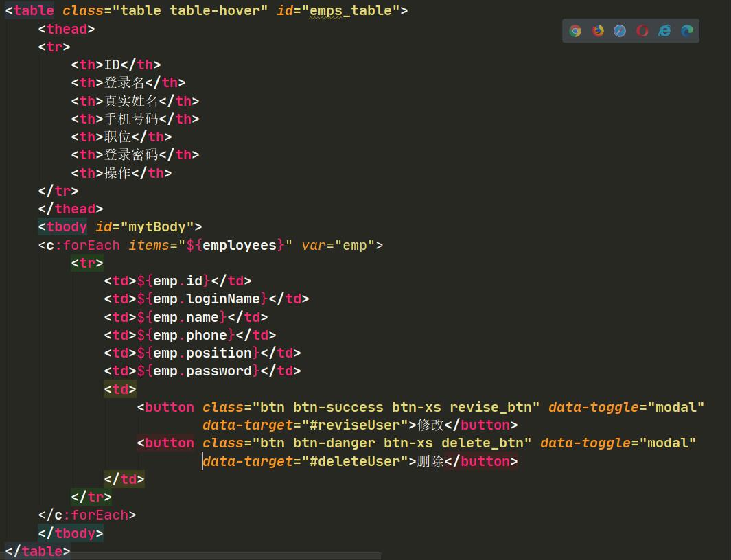The image size is (731, 560).
Task: Click the opening <tbody tag name
Action: (x=67, y=226)
